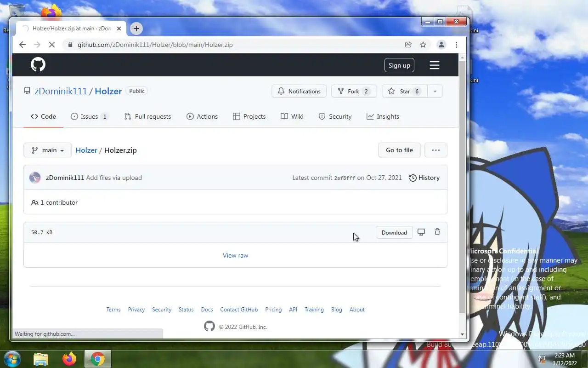
Task: Click the Terms footer link
Action: 113,310
